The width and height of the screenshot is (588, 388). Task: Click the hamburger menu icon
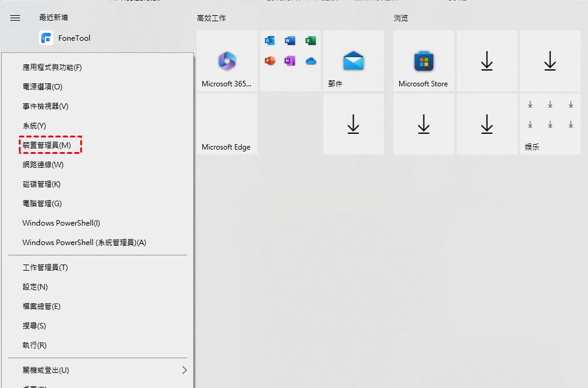[15, 18]
